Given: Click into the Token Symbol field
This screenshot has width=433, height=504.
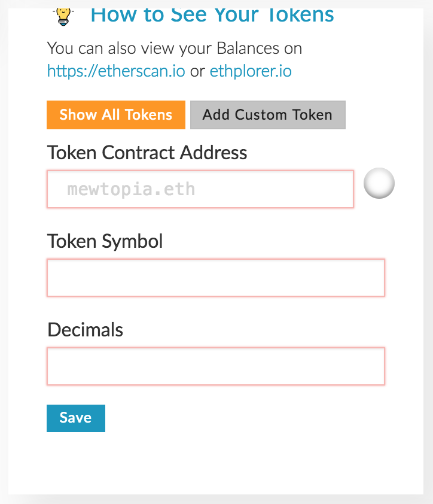Looking at the screenshot, I should [215, 278].
